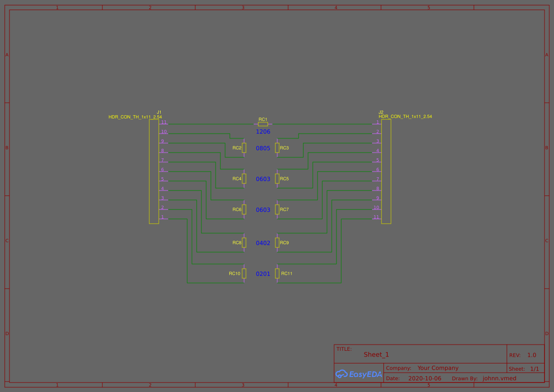Select the RC8 resistor symbol
This screenshot has height=392, width=554.
[x=244, y=243]
